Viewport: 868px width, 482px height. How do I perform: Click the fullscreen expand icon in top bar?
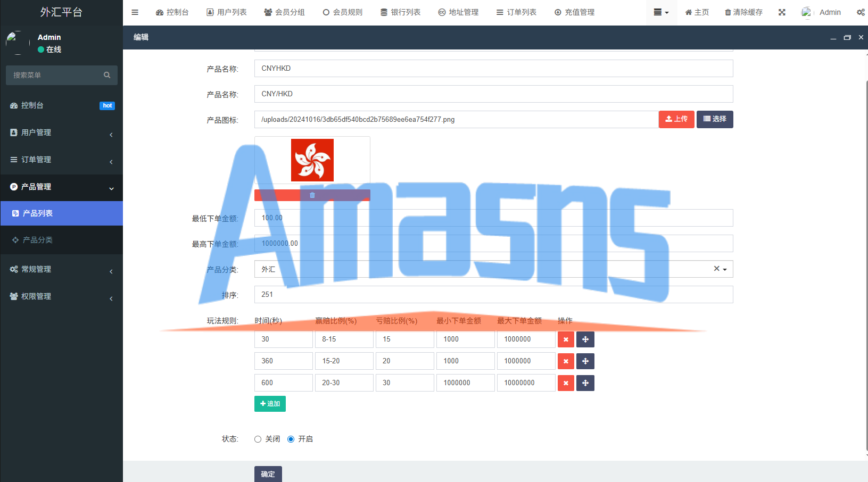(x=782, y=12)
